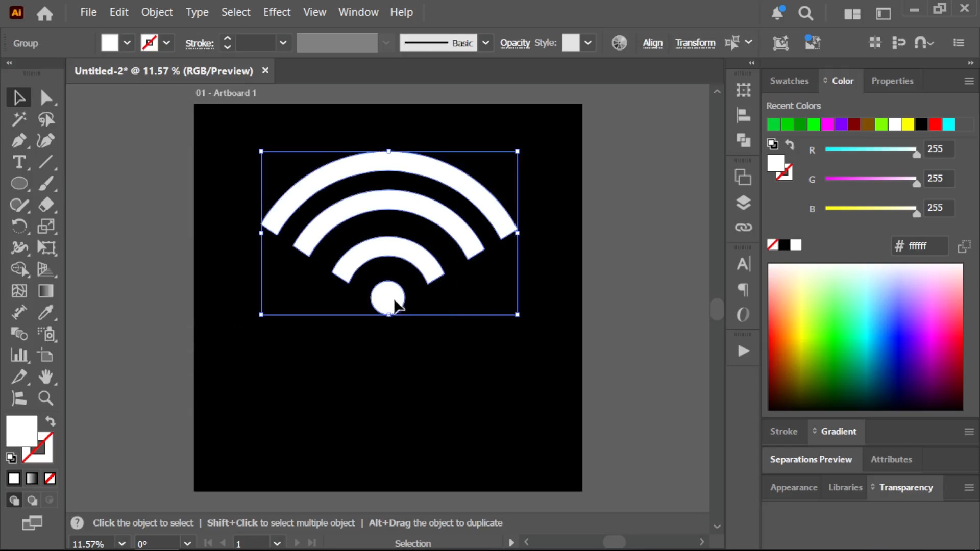980x551 pixels.
Task: Select the Mesh tool
Action: [x=19, y=291]
